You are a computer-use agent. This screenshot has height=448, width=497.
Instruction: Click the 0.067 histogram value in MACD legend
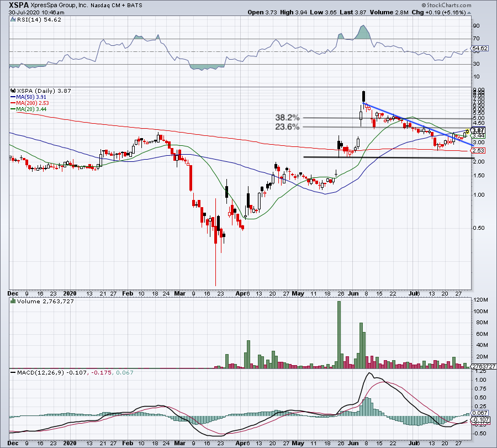[x=125, y=372]
